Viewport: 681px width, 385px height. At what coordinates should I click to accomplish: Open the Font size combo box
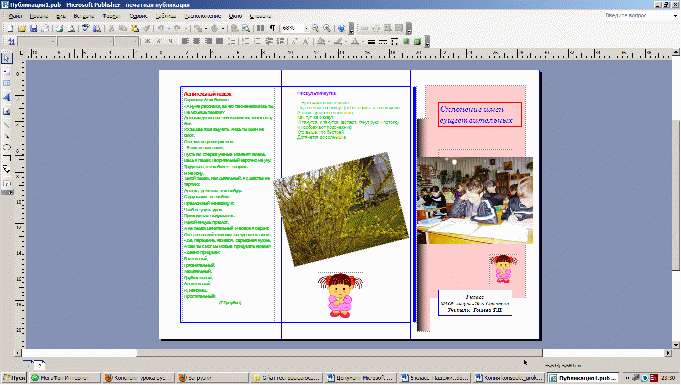126,41
